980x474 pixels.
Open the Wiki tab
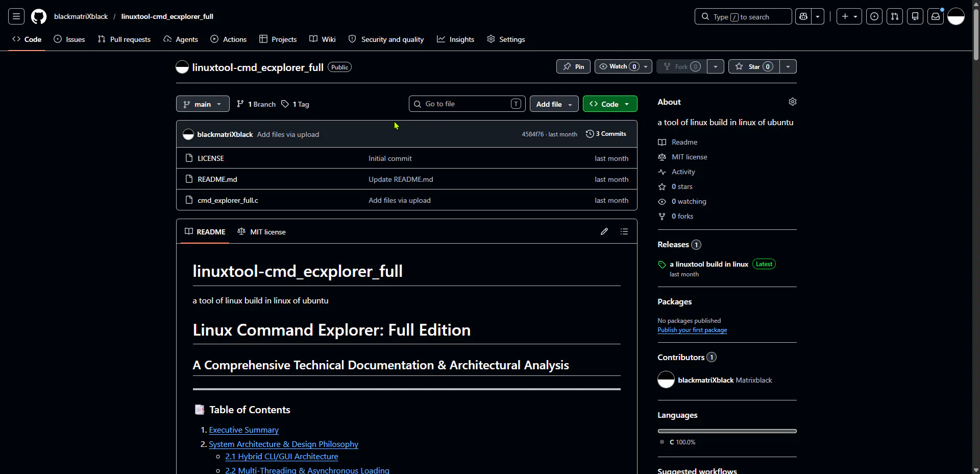click(x=323, y=39)
